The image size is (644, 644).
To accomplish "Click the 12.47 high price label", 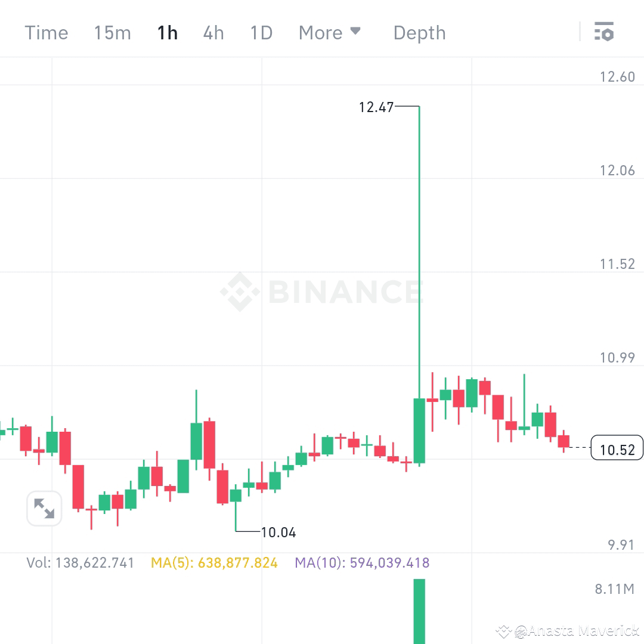I will (376, 108).
